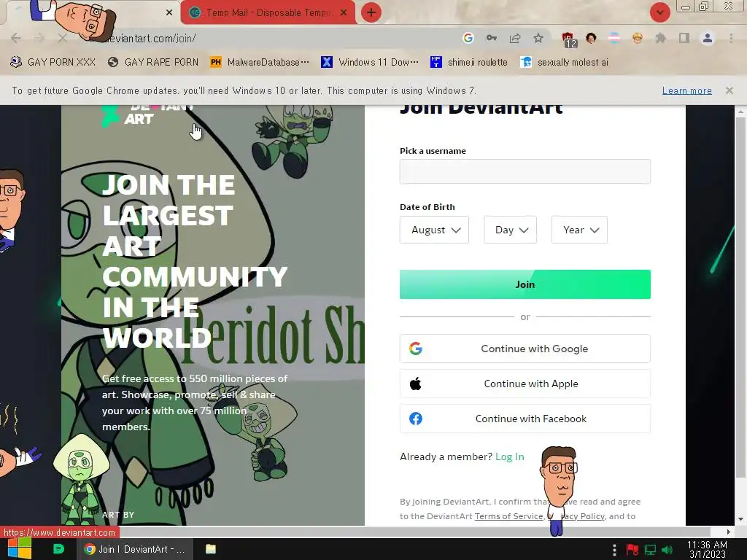Click the colorful extension icon after the avatar extension

coord(614,38)
